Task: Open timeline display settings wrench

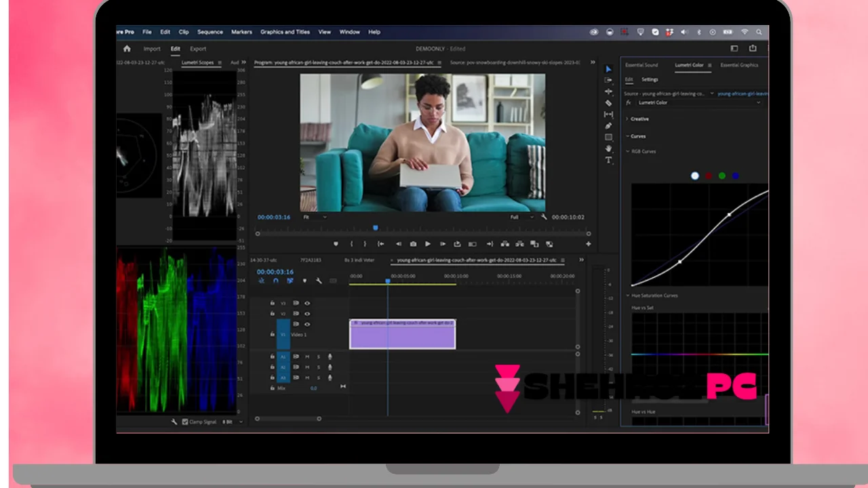Action: (319, 281)
